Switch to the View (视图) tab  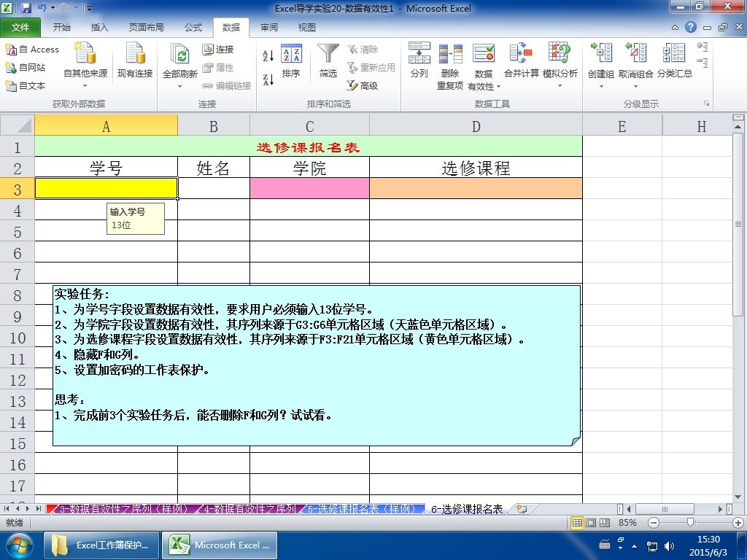coord(307,28)
